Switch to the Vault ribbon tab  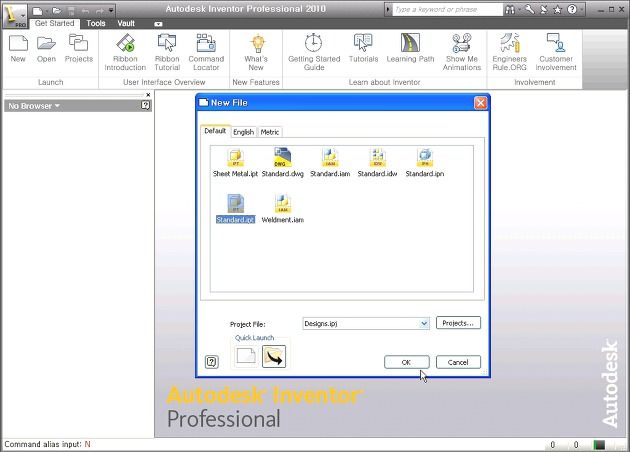[126, 24]
